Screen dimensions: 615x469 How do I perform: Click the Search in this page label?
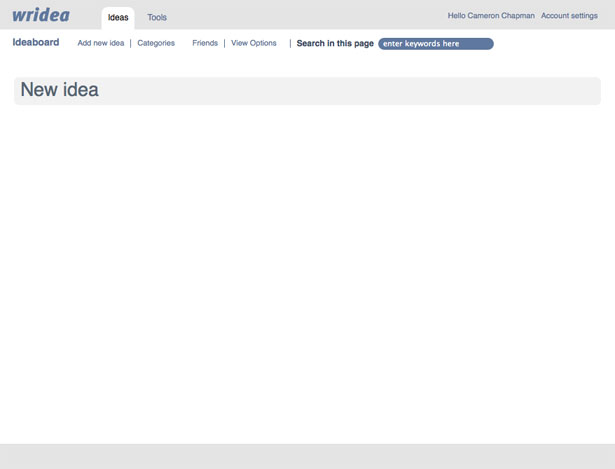coord(335,44)
